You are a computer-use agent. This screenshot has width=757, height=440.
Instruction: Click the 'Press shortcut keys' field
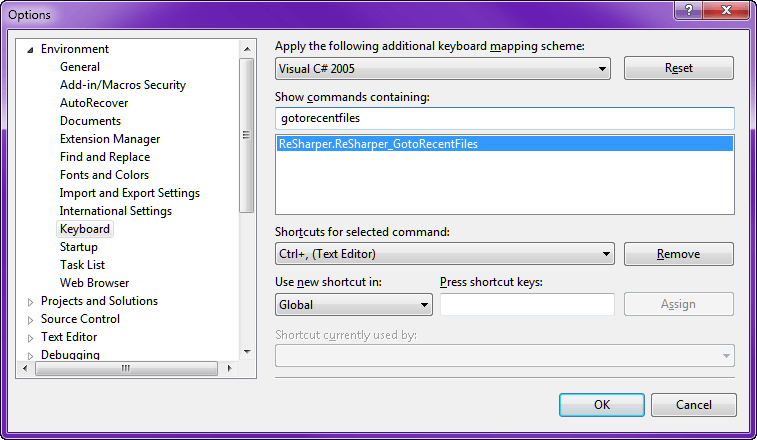click(x=527, y=305)
